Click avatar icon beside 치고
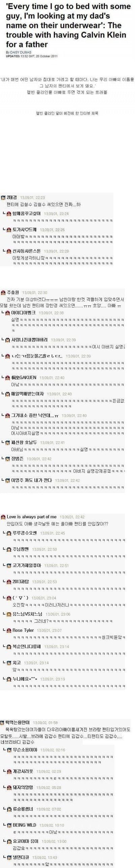The height and width of the screenshot is (868, 135). point(9,663)
